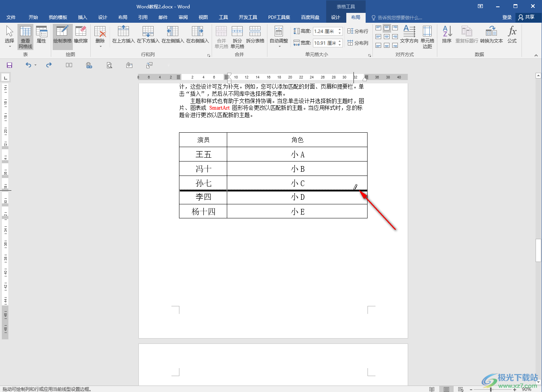Decrease column width with down stepper
The image size is (542, 392).
tap(340, 45)
